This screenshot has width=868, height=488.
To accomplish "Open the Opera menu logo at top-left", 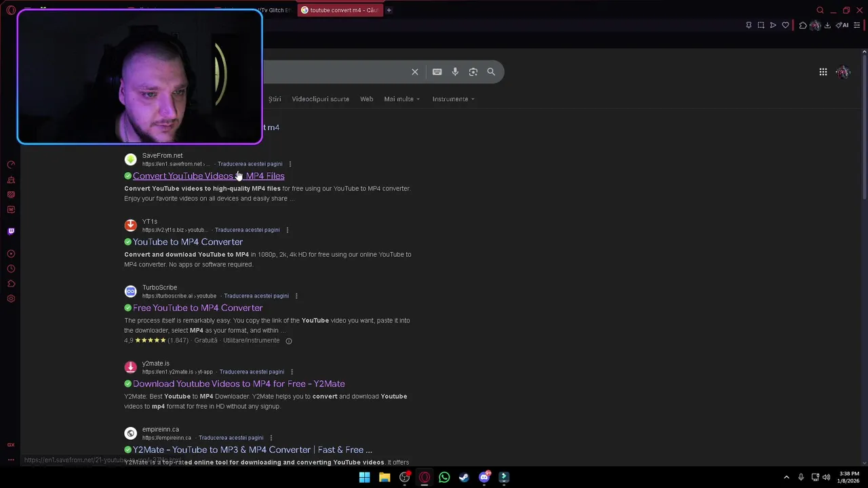I will click(11, 10).
